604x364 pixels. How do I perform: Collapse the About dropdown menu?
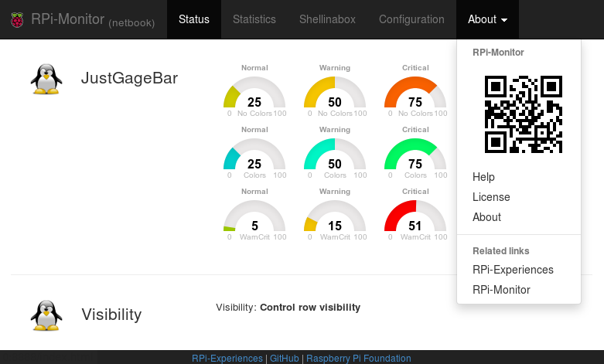[487, 19]
